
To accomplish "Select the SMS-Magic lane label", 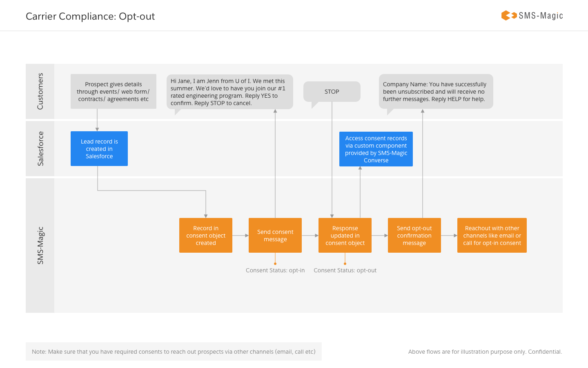I will 40,245.
